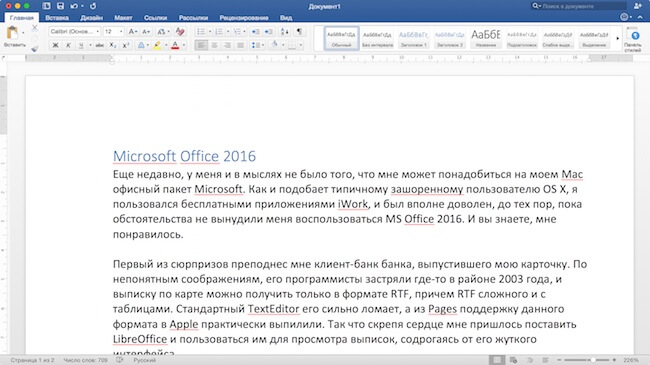Apply strikethrough (abc) formatting
The width and height of the screenshot is (650, 365).
(x=99, y=45)
